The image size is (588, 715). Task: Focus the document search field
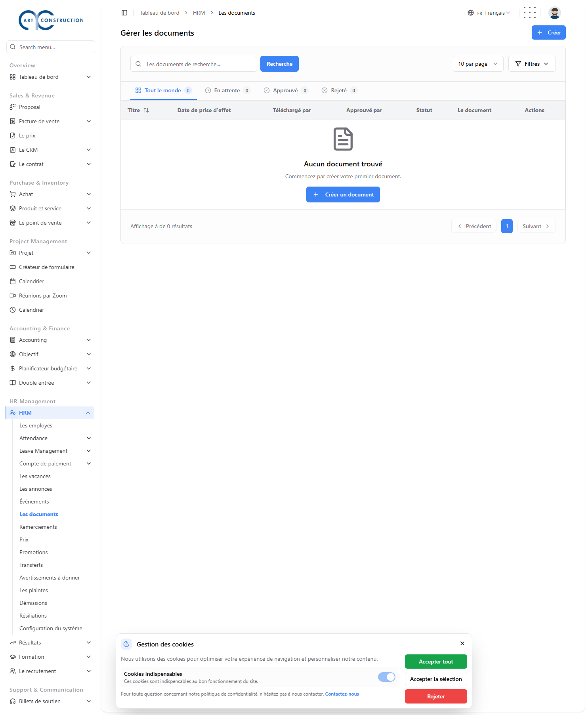(194, 64)
